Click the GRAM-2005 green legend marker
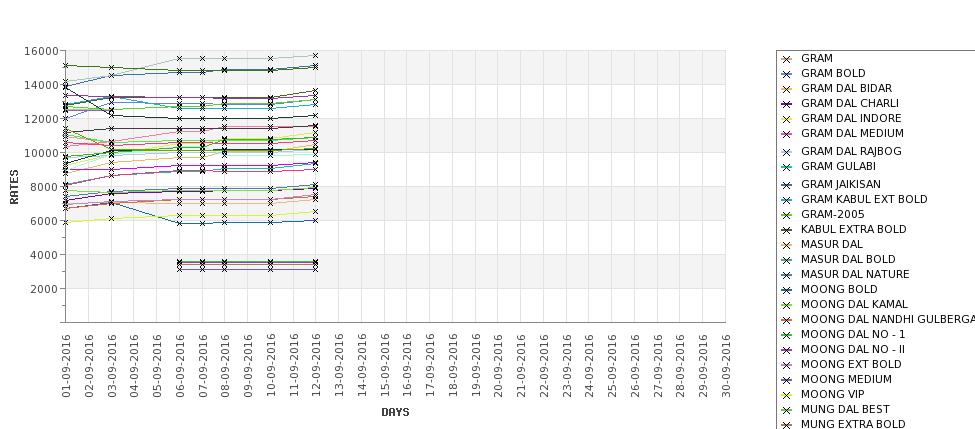 tap(787, 215)
